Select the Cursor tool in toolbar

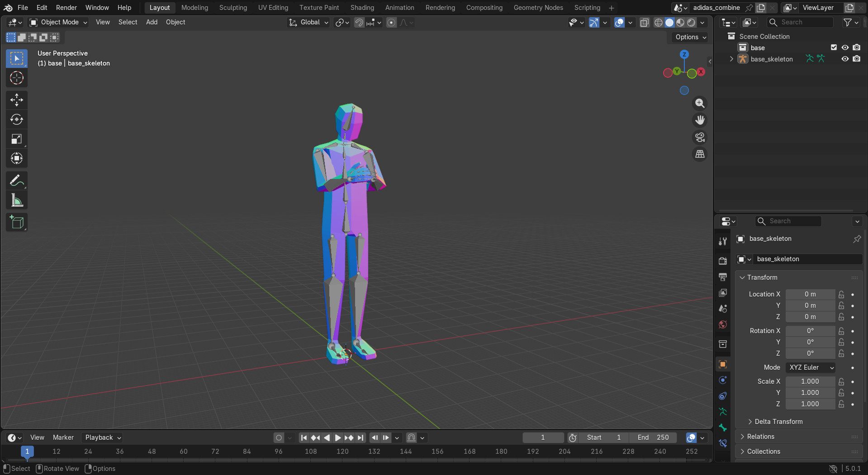tap(17, 78)
